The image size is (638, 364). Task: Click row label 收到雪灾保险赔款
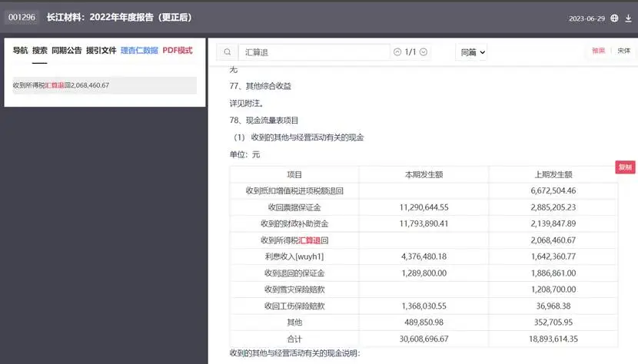(294, 290)
